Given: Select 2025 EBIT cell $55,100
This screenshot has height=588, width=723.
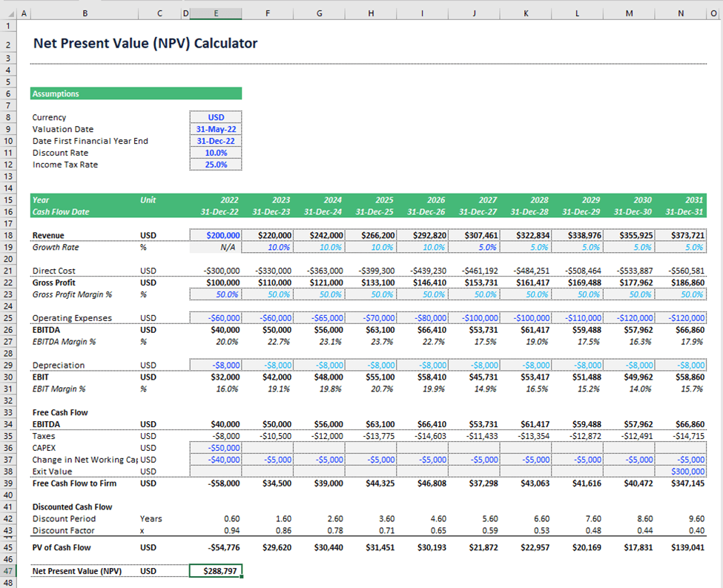Looking at the screenshot, I should 371,377.
